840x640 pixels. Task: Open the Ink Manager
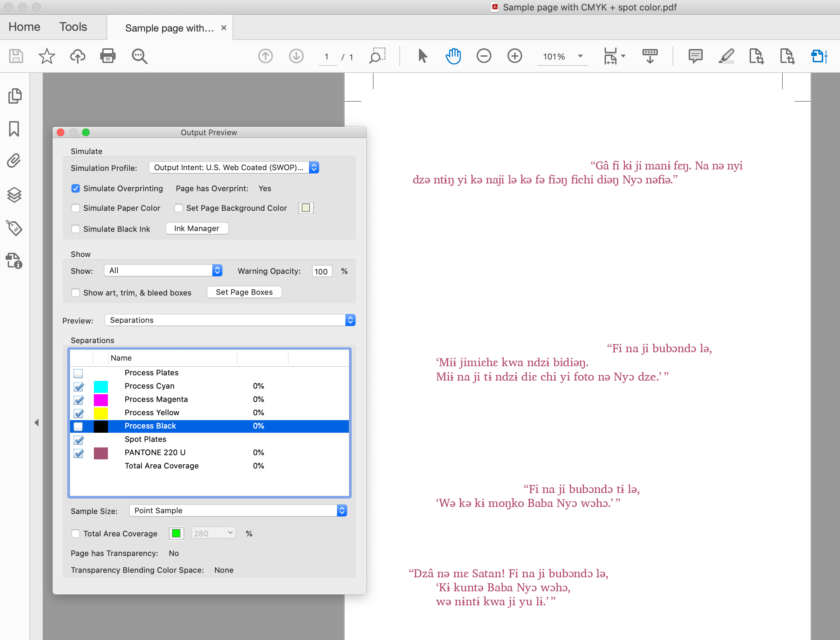[x=197, y=228]
